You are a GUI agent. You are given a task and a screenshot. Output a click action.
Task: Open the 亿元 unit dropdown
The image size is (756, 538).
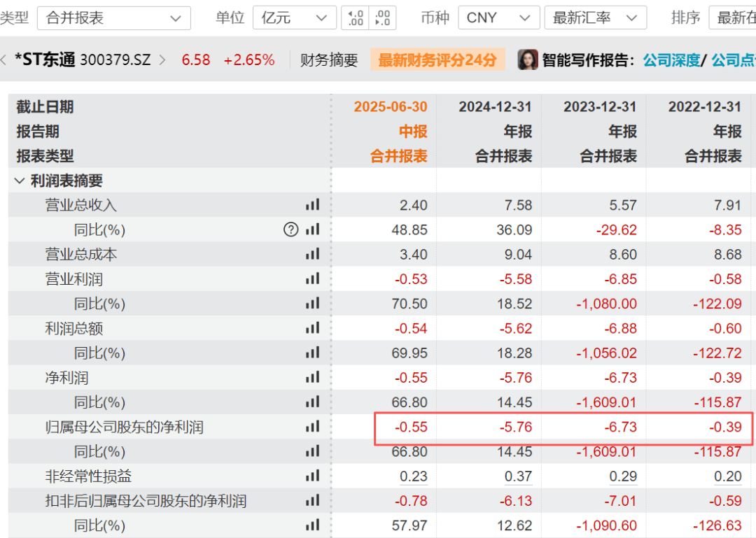(295, 17)
